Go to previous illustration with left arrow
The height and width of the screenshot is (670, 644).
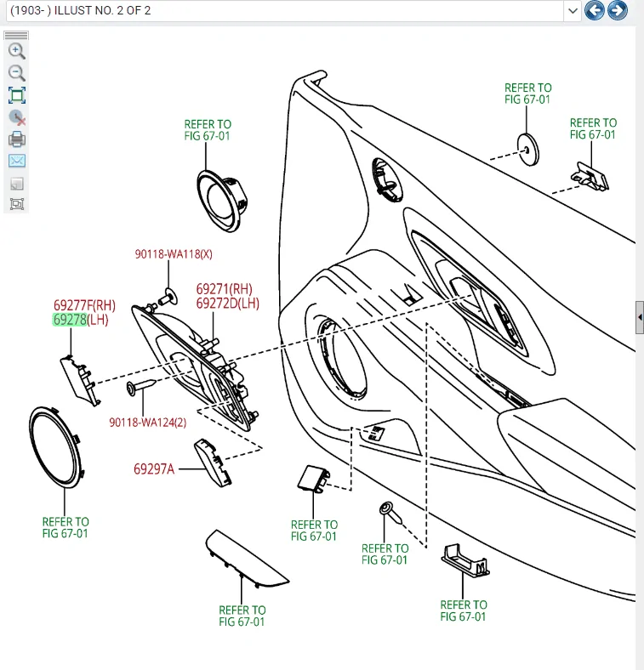[x=595, y=10]
